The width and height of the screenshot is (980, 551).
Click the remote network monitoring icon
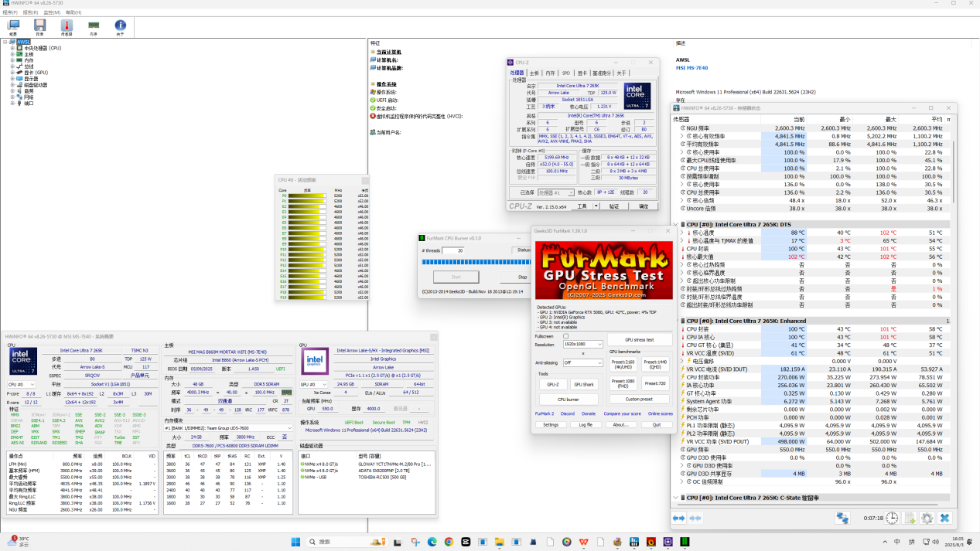[x=842, y=518]
